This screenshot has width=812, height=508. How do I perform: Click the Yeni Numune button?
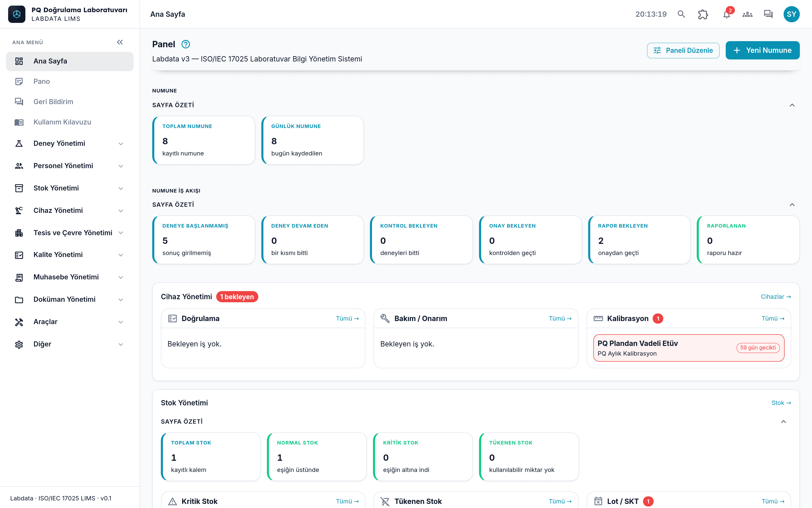click(x=762, y=50)
